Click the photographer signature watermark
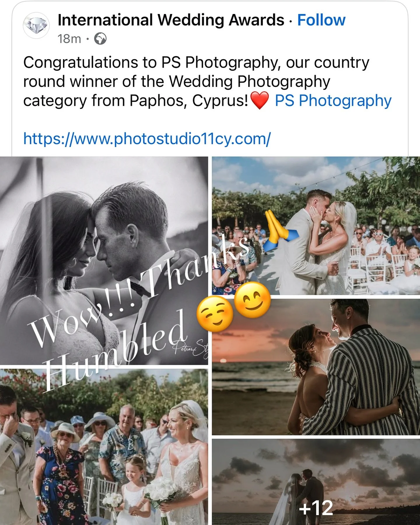Image resolution: width=420 pixels, height=525 pixels. tap(190, 349)
